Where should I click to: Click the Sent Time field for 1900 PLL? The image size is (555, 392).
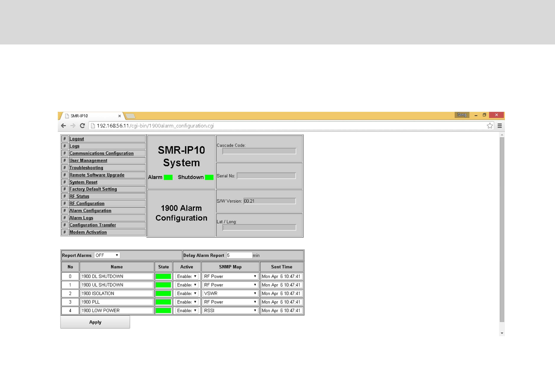[x=281, y=302]
